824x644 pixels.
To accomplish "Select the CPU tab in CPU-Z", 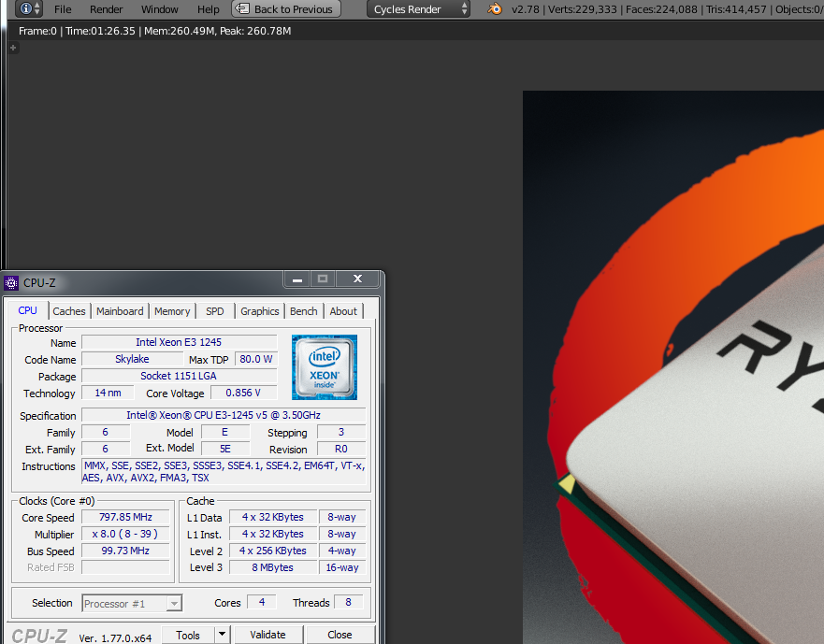I will pos(27,310).
